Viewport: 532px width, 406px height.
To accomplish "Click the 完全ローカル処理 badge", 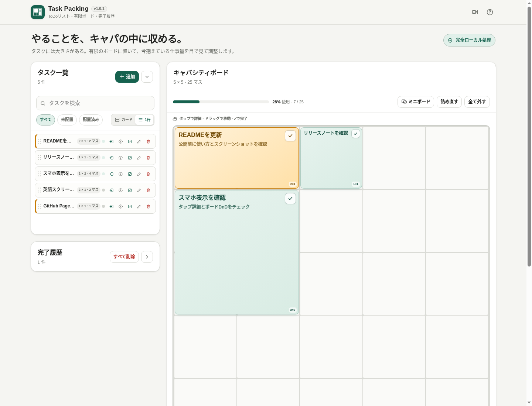I will [469, 40].
